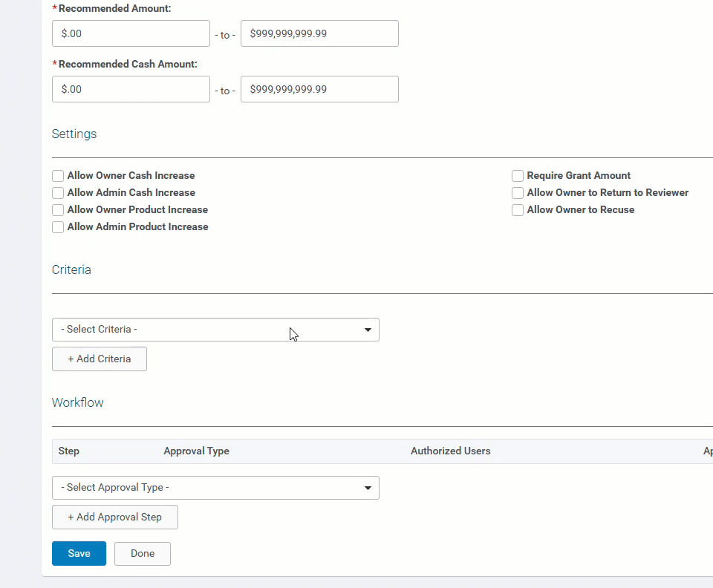
Task: Click the Done button
Action: [143, 553]
